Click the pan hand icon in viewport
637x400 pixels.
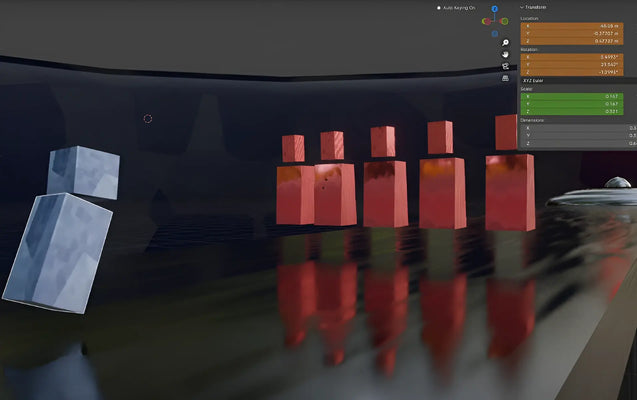tap(506, 54)
